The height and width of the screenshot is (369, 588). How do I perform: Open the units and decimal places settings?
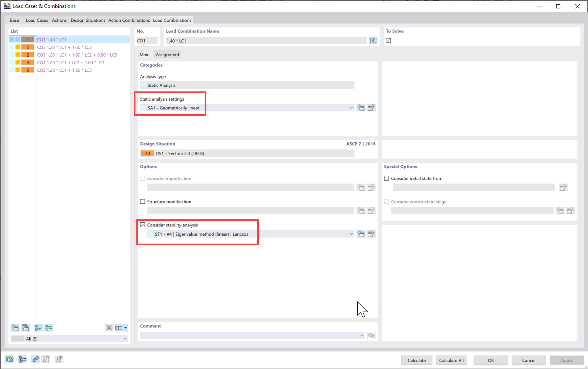pyautogui.click(x=9, y=359)
